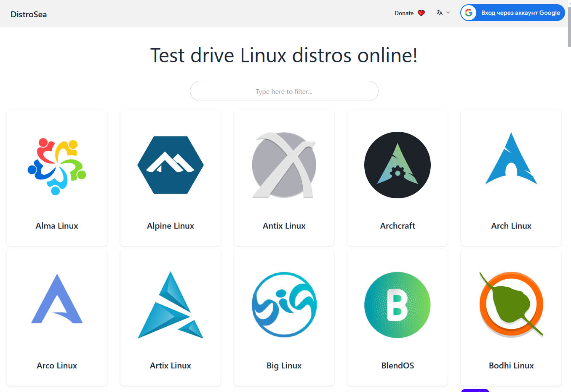
Task: Click the Bodhi Linux leaf logo
Action: pyautogui.click(x=511, y=304)
